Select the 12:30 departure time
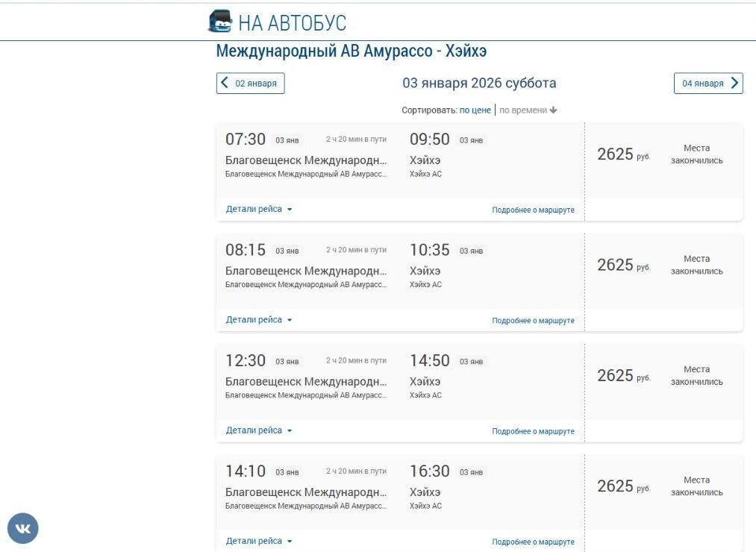 pyautogui.click(x=246, y=361)
